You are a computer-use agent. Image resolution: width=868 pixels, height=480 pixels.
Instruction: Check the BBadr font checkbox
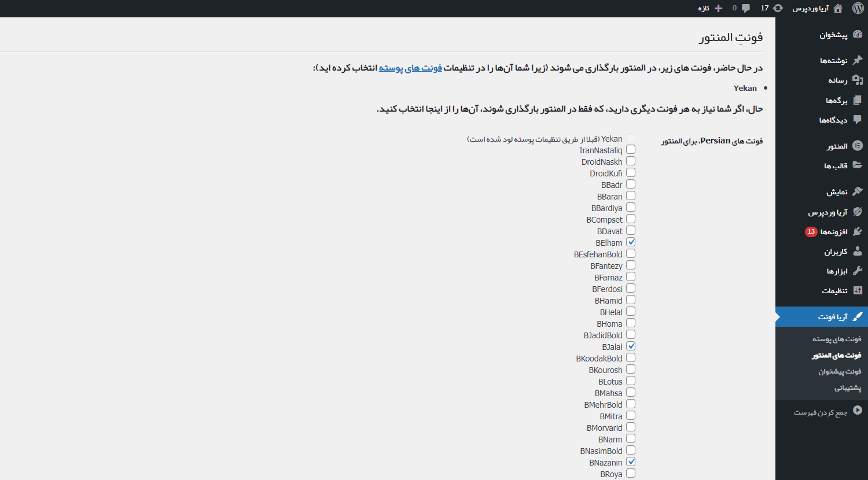[x=631, y=184]
